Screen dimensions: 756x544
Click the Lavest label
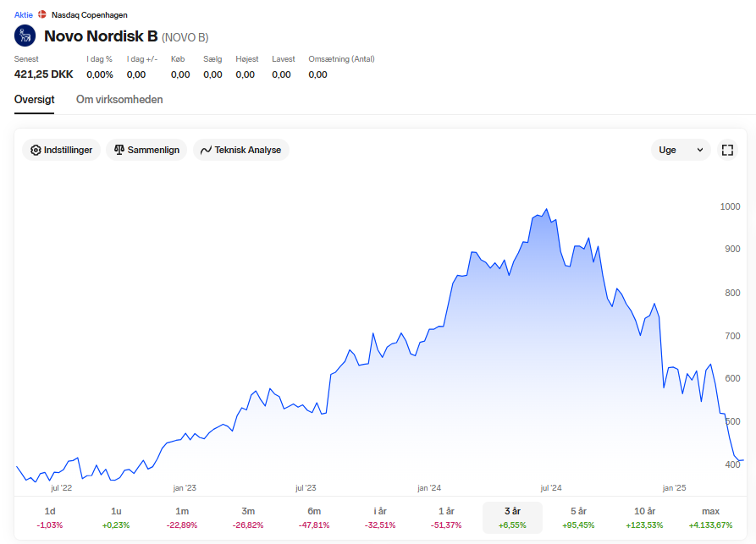pyautogui.click(x=284, y=58)
